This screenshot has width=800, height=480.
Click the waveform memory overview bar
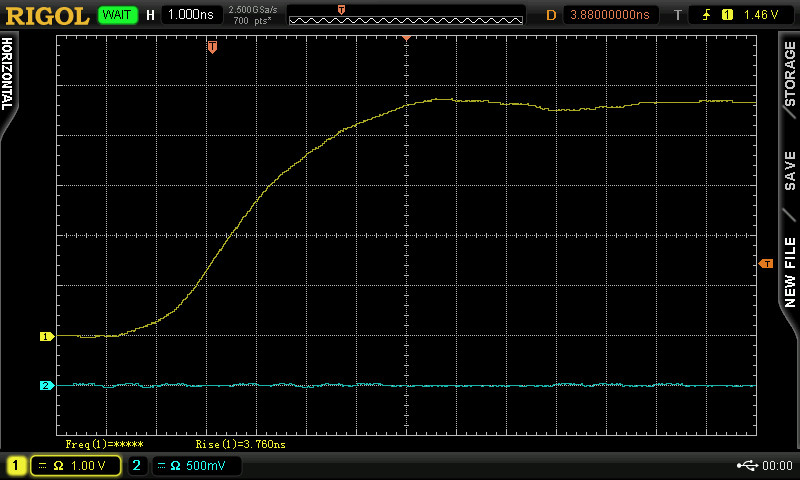point(406,15)
